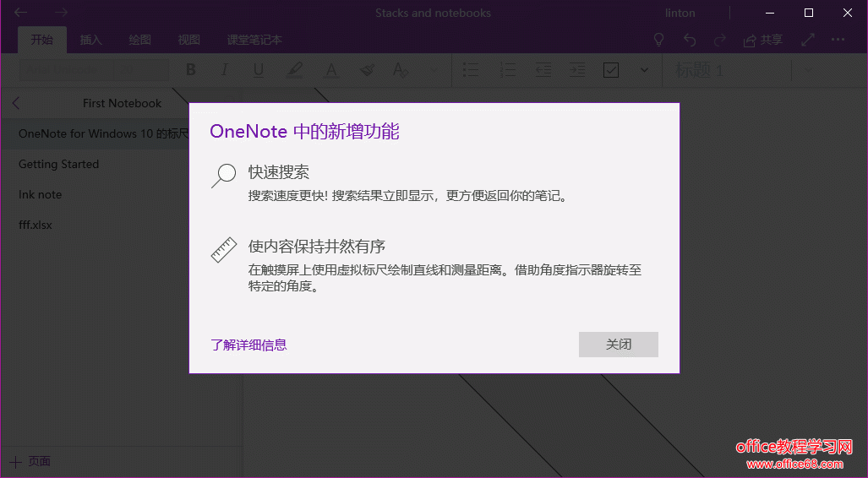
Task: Click the 快速搜索 heading text
Action: click(x=278, y=172)
